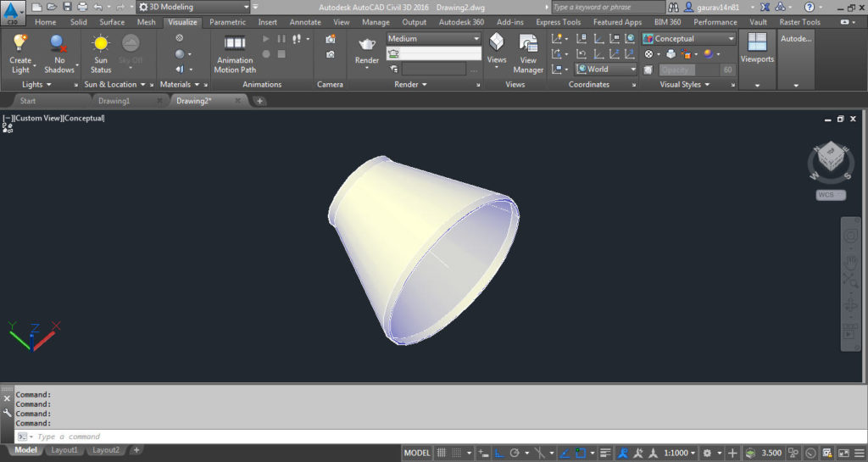Click the Save icon in quick access toolbar
868x462 pixels.
(68, 7)
